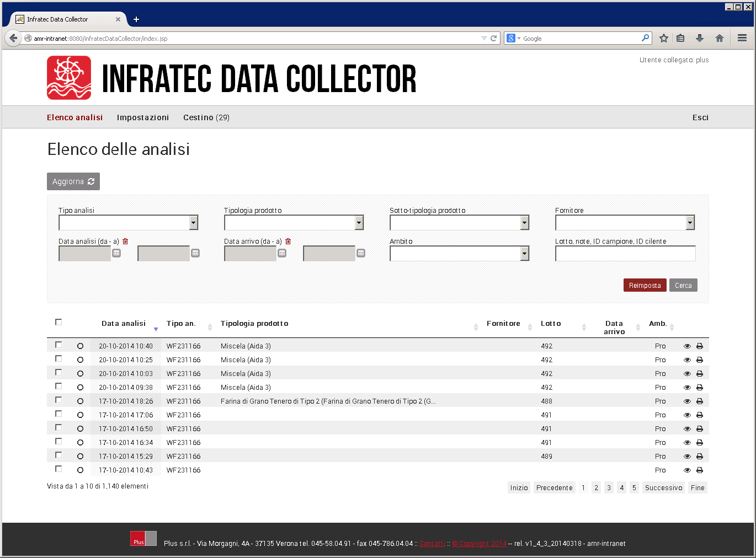This screenshot has width=756, height=558.
Task: Clear the Data analisi date range with trash icon
Action: click(125, 242)
